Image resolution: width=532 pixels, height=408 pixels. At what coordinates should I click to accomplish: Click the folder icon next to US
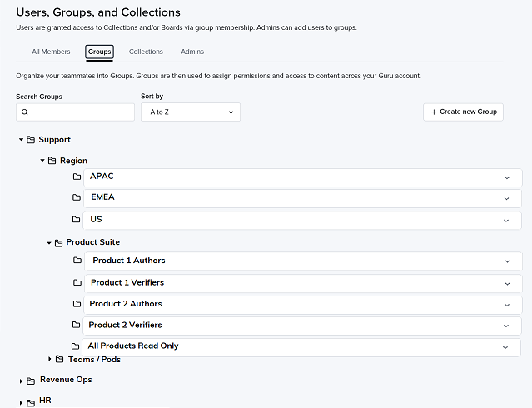point(77,220)
